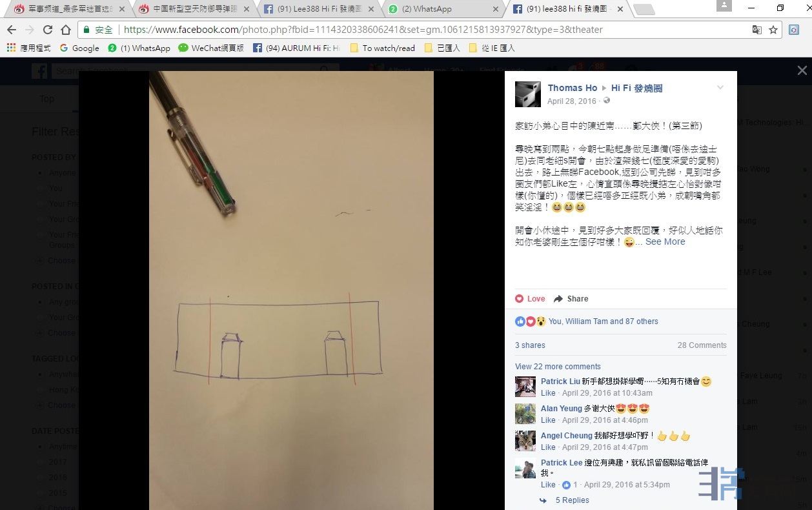Close the photo theater with the X icon
This screenshot has width=812, height=510.
click(802, 70)
